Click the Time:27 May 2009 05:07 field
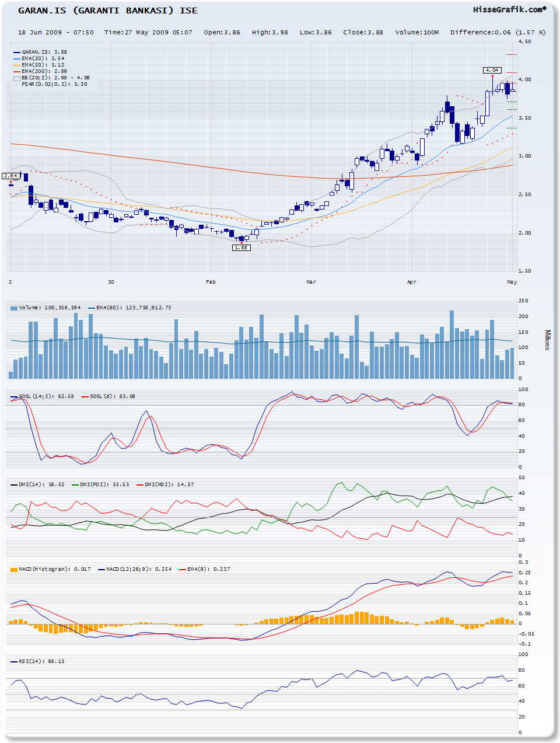Image resolution: width=560 pixels, height=743 pixels. click(148, 32)
